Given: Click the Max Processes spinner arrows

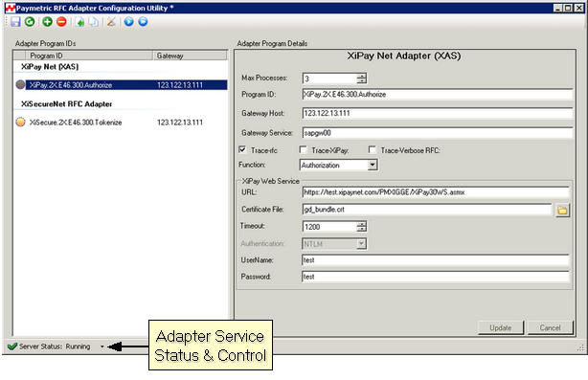Looking at the screenshot, I should click(x=361, y=78).
